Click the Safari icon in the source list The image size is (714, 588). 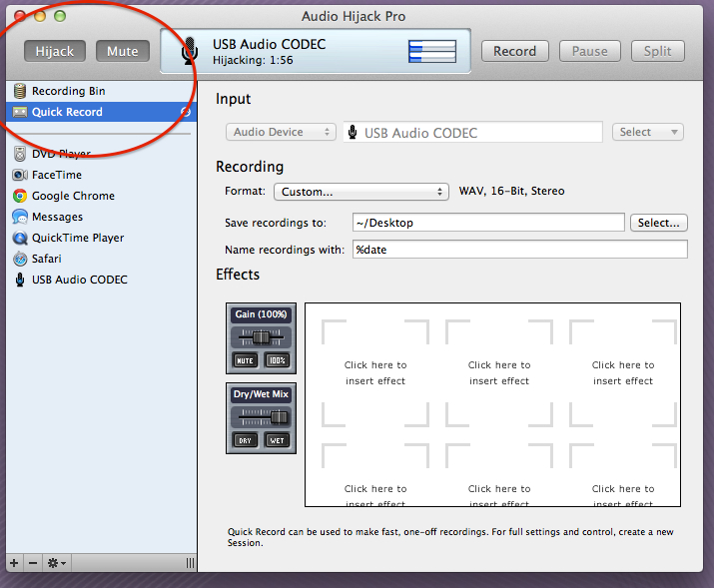20,259
